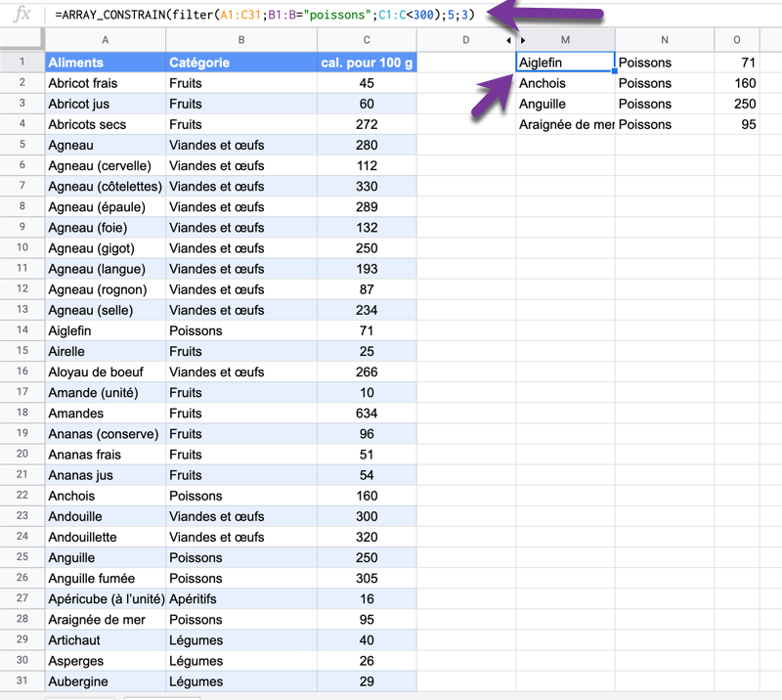Viewport: 782px width, 700px height.
Task: Select column D header
Action: (466, 40)
